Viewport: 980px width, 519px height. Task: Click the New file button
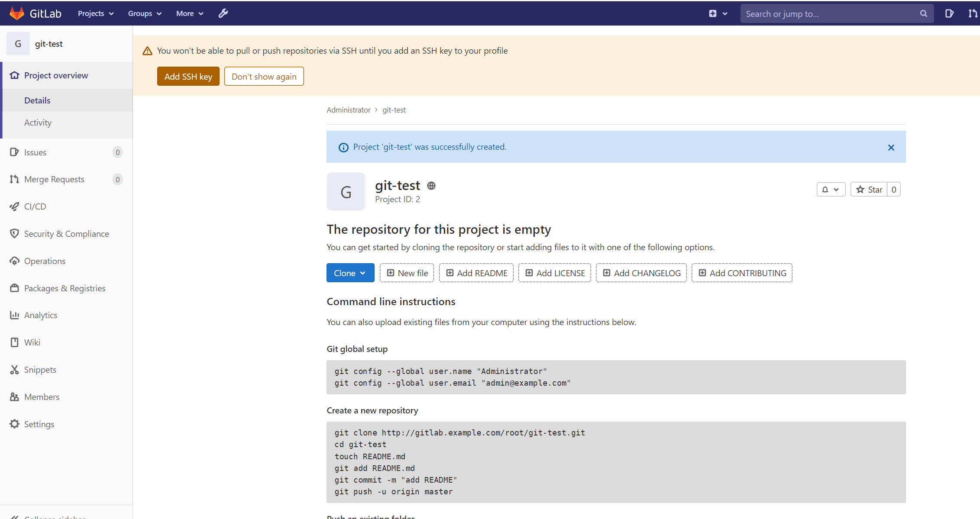click(x=407, y=273)
